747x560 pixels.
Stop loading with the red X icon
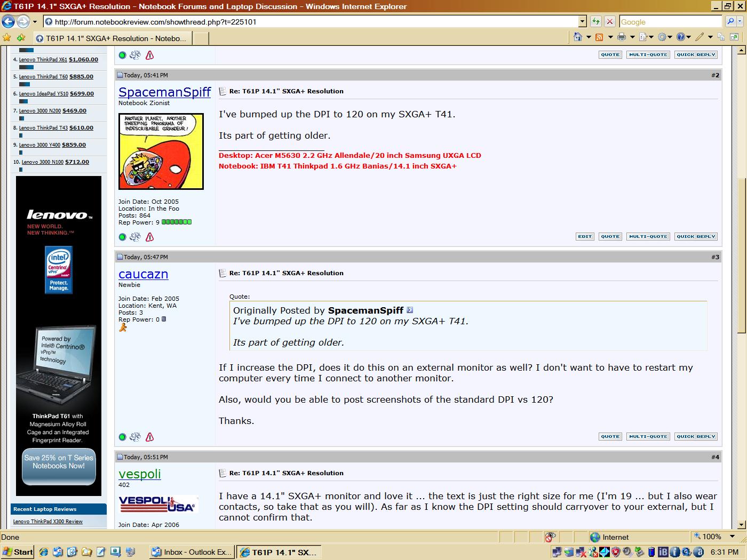pos(610,22)
